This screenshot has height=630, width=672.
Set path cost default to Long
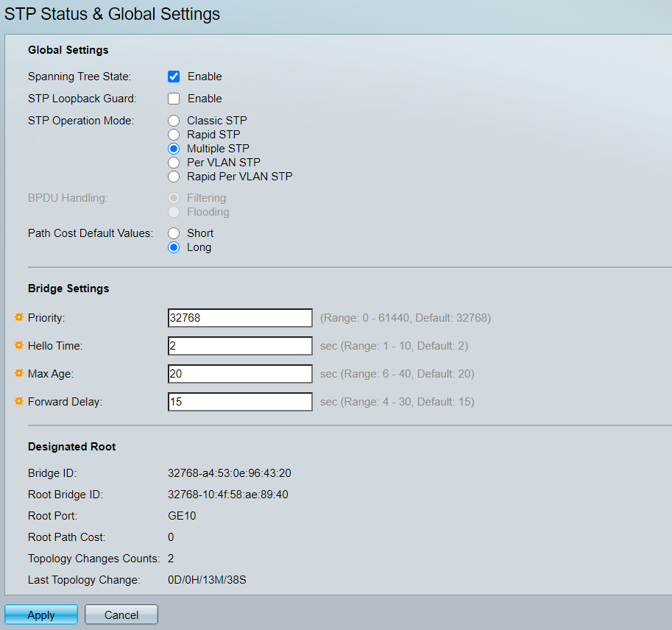(174, 247)
